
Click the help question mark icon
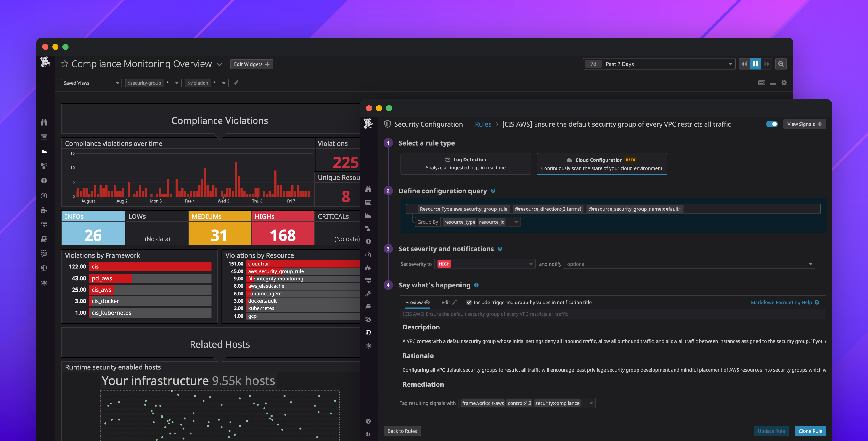[x=368, y=421]
